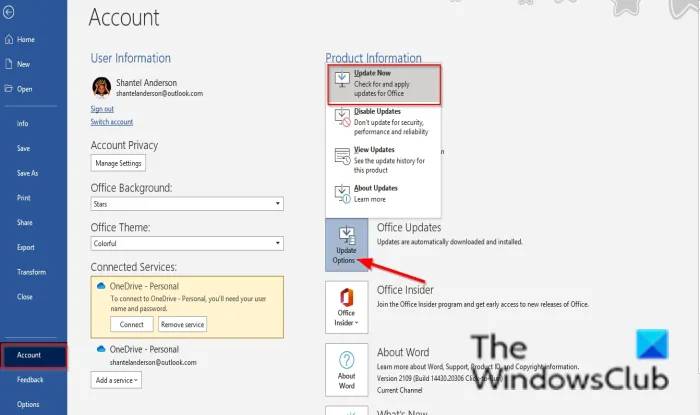Screen dimensions: 700x415
Task: Click the back arrow icon at top-left
Action: [8, 12]
